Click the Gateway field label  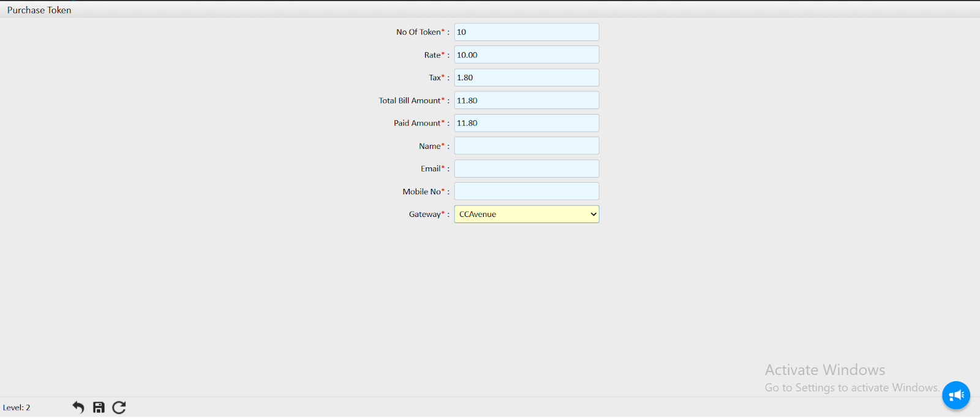424,215
